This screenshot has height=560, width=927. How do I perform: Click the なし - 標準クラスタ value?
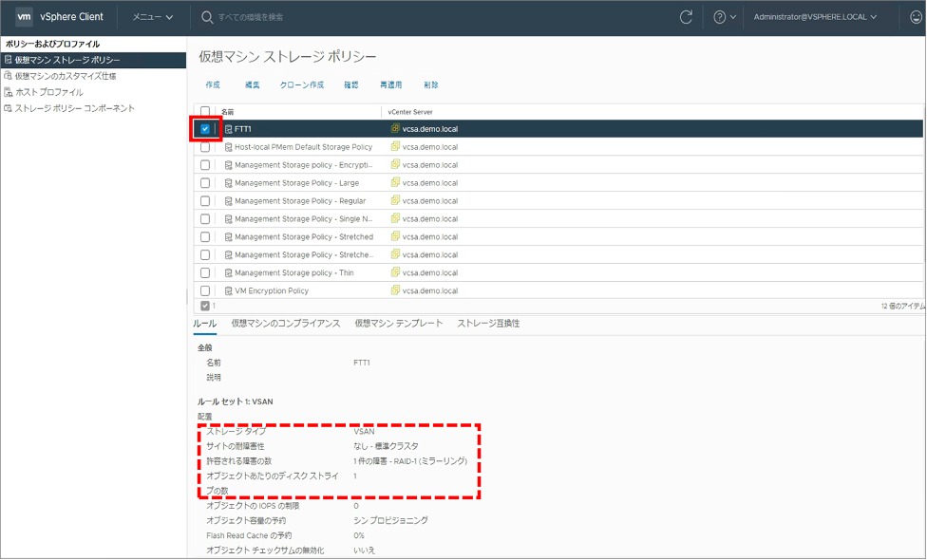386,447
